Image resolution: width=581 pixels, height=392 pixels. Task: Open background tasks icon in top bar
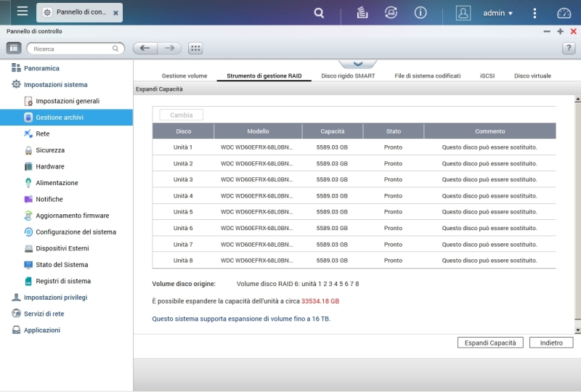coord(362,13)
